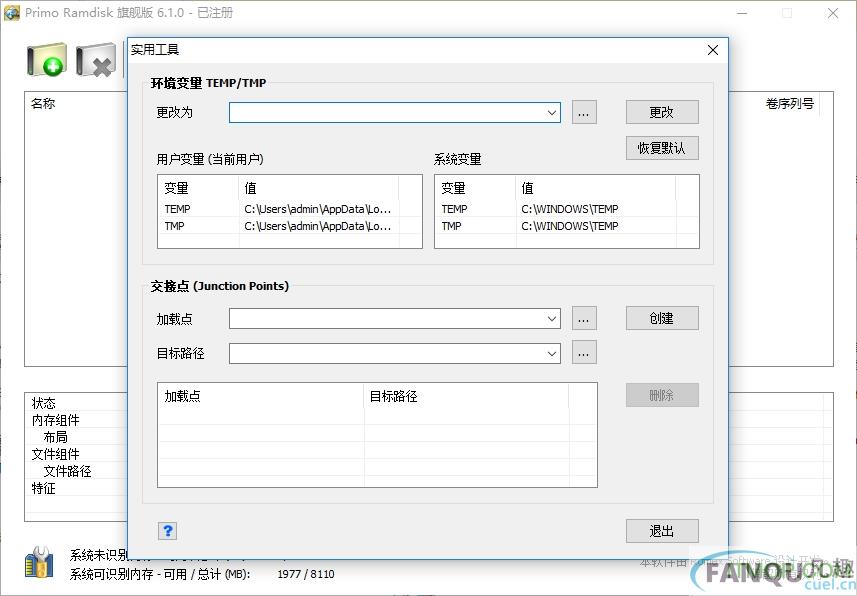Click the add new disk toolbar icon
The height and width of the screenshot is (596, 857).
[x=46, y=60]
